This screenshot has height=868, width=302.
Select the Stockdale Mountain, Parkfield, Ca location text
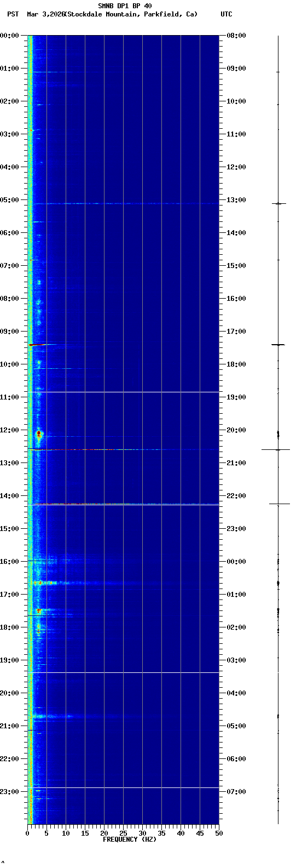tap(131, 14)
